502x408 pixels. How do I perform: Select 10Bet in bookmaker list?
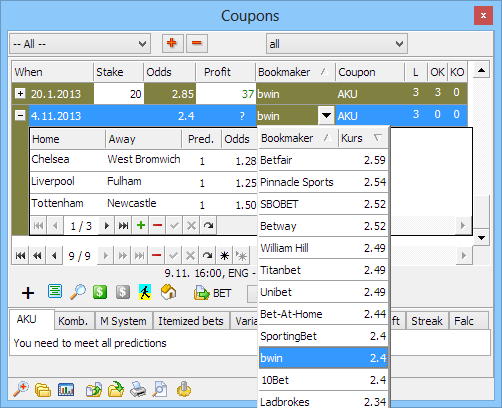(x=323, y=380)
